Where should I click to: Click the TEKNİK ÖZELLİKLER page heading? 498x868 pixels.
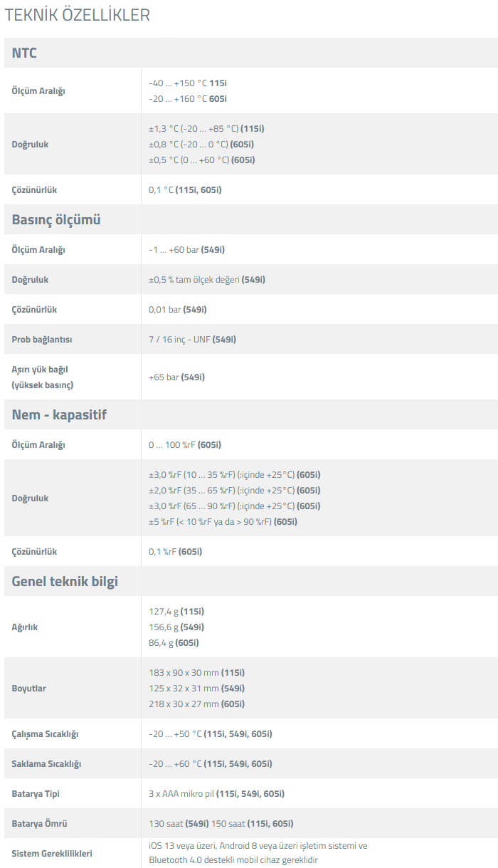[x=78, y=16]
